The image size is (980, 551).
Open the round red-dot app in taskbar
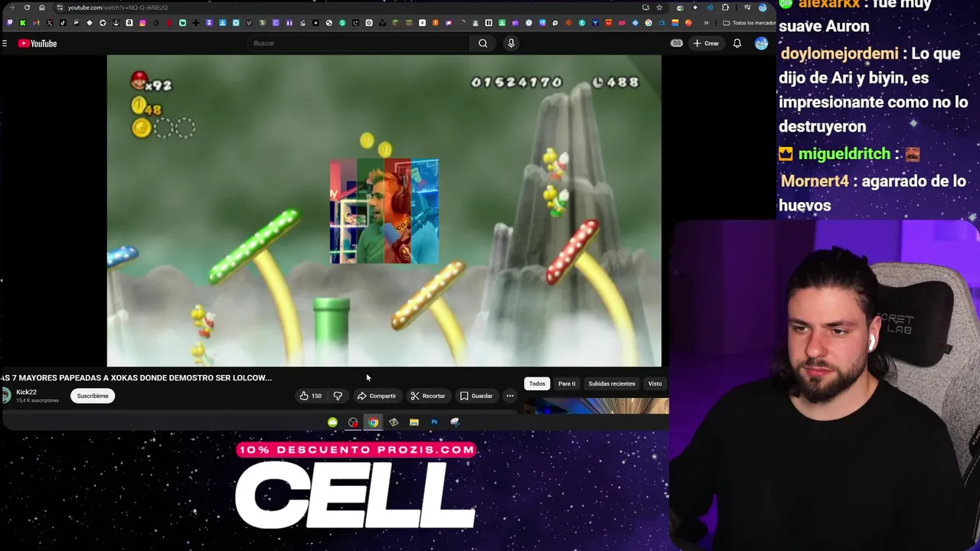353,422
